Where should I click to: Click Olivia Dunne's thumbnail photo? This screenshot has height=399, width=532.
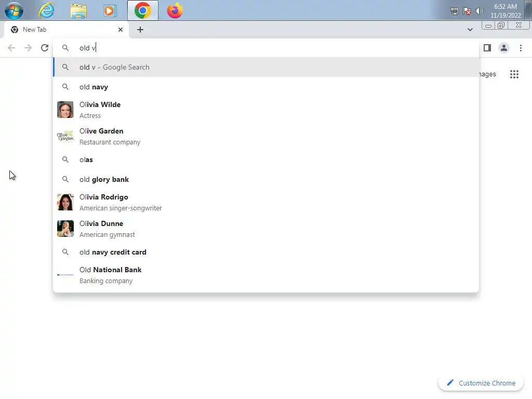[x=65, y=229]
